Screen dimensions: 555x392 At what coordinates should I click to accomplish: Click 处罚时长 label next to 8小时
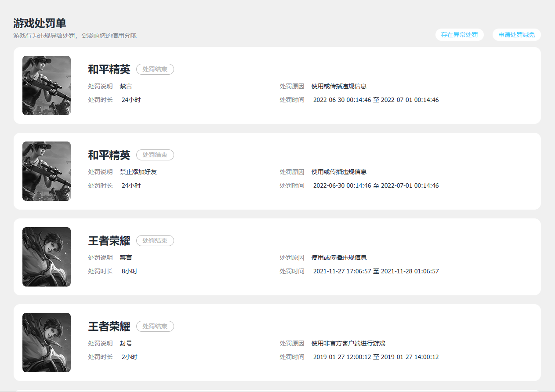click(101, 271)
